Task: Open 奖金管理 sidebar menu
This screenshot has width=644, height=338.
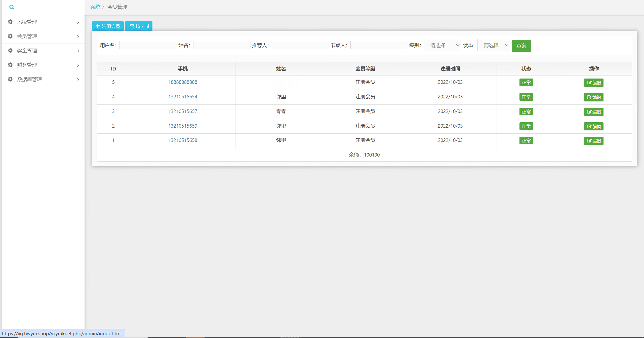Action: [27, 51]
